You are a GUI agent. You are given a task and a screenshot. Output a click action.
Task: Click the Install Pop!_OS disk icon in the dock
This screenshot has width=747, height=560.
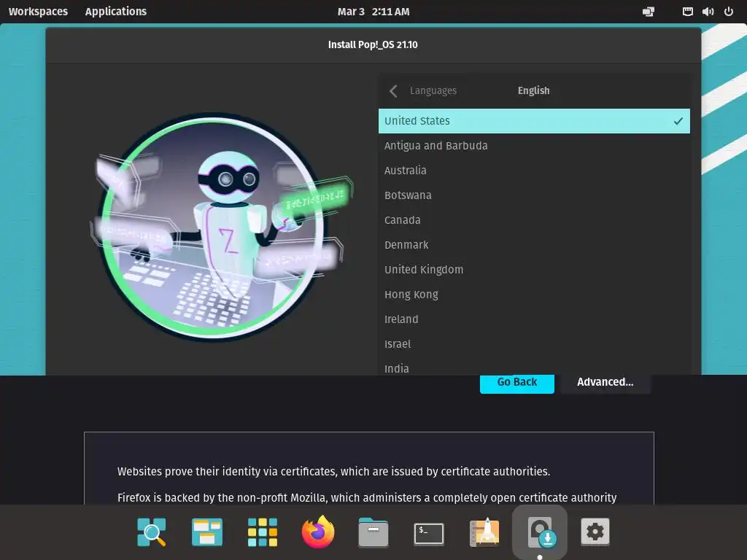pos(540,532)
